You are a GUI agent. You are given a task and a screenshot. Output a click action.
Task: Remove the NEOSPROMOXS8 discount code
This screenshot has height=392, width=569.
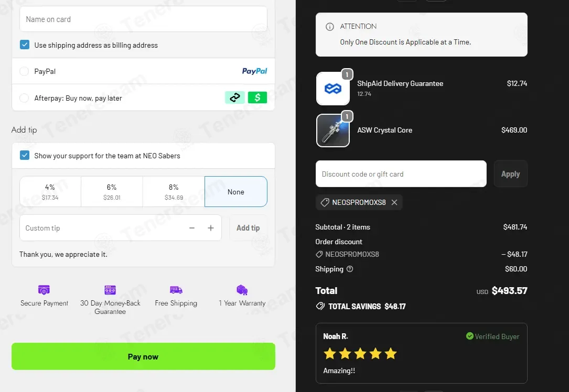[x=394, y=202]
